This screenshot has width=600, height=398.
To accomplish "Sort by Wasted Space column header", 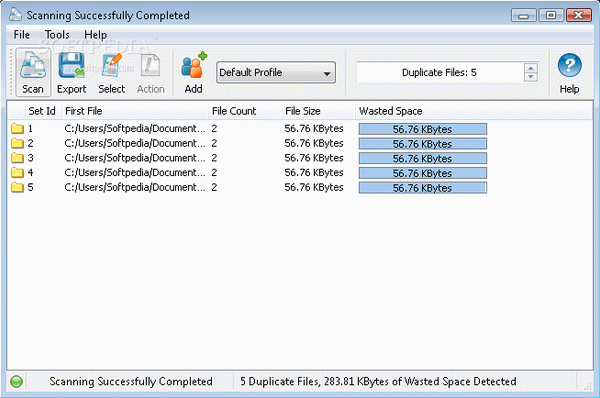I will tap(391, 111).
